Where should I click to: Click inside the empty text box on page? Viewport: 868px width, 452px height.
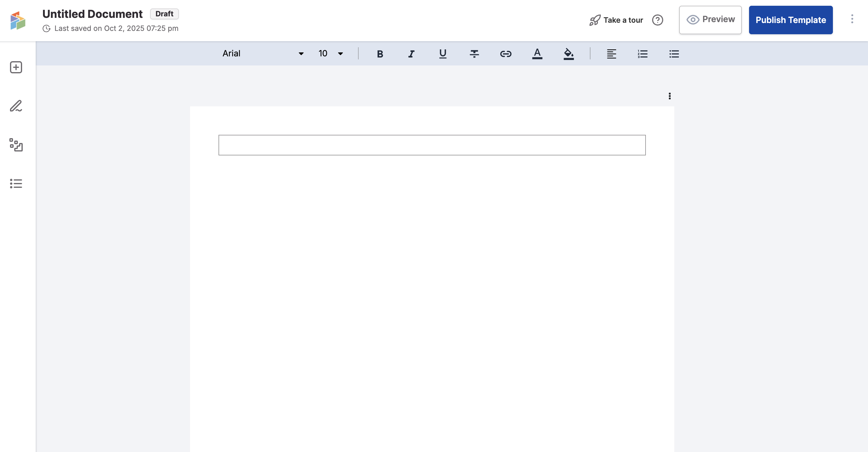432,145
